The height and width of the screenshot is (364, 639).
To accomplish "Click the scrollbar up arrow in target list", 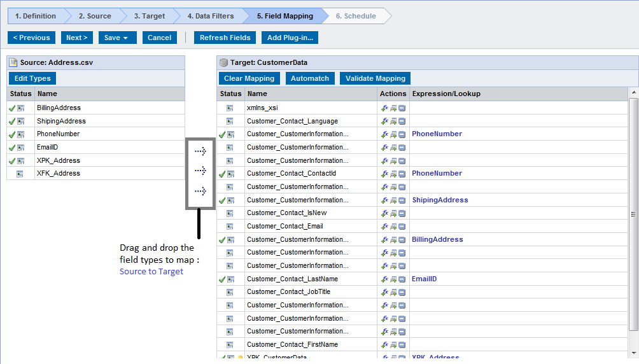I will 633,92.
